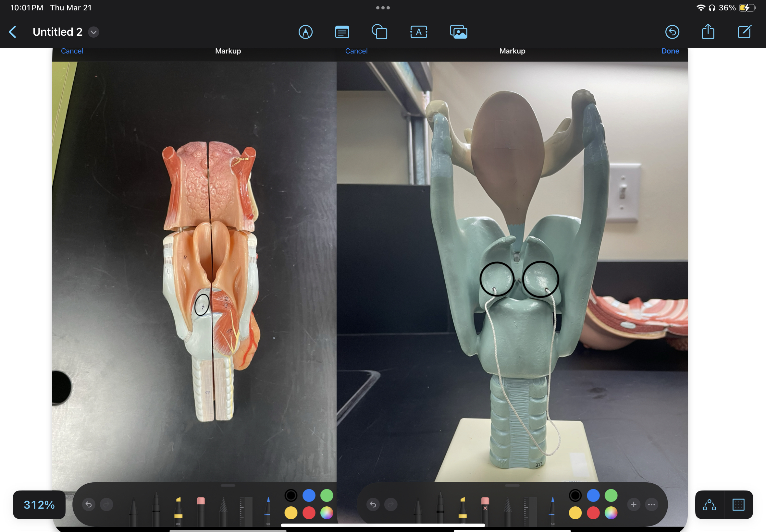
Task: Choose yellow color in right Markup toolbar
Action: pos(575,513)
